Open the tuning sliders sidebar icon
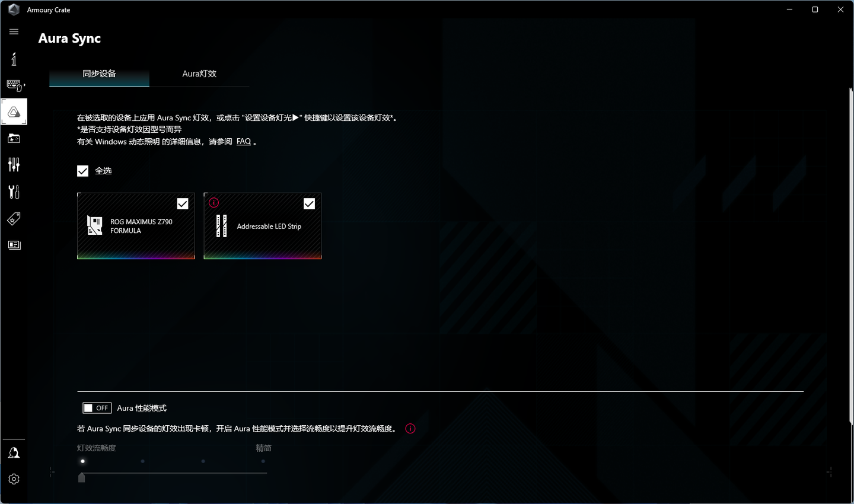 (13, 164)
